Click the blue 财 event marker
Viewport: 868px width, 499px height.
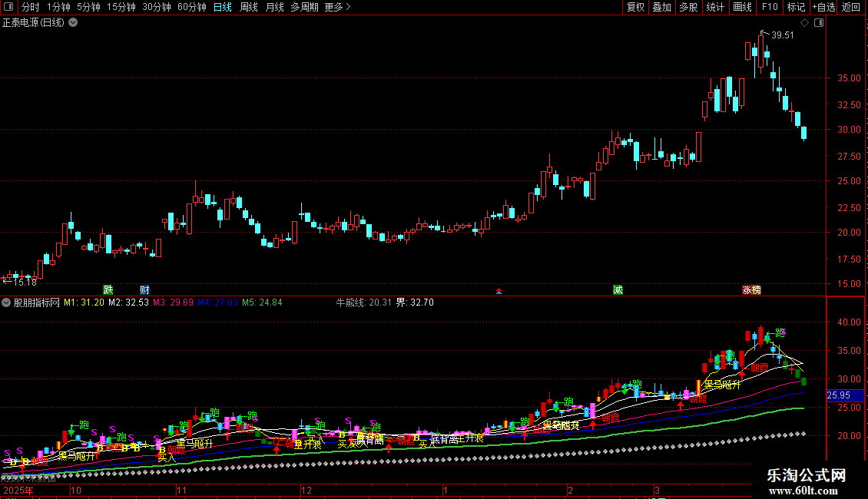coord(144,289)
